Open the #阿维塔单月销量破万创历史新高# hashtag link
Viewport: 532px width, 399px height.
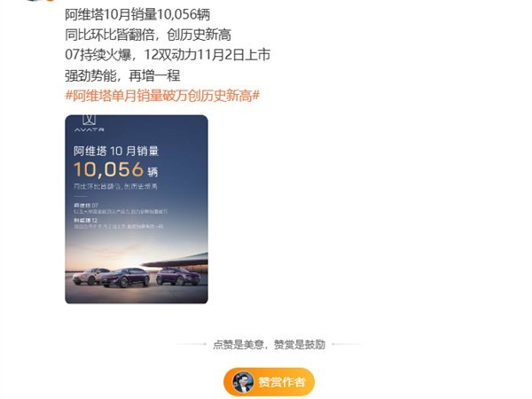tap(162, 96)
